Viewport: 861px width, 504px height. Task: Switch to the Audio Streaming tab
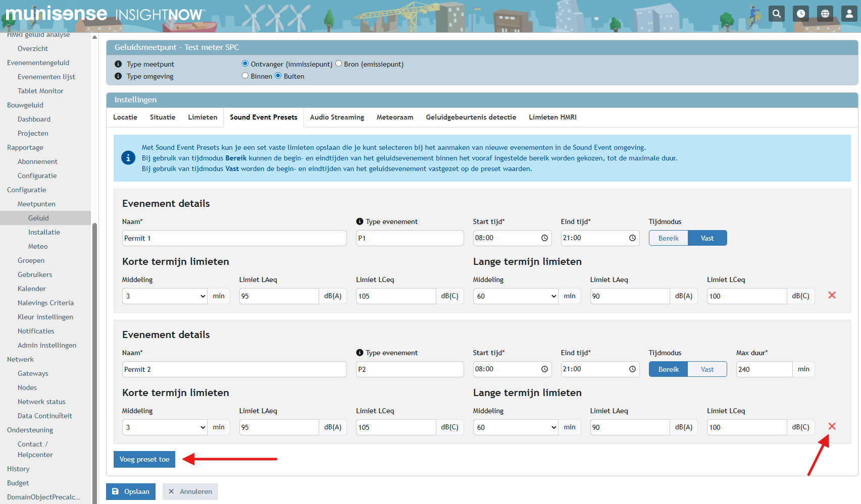pos(337,117)
